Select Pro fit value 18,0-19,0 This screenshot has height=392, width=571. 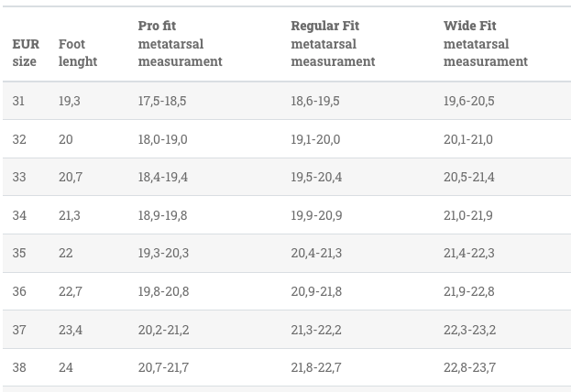tap(162, 139)
